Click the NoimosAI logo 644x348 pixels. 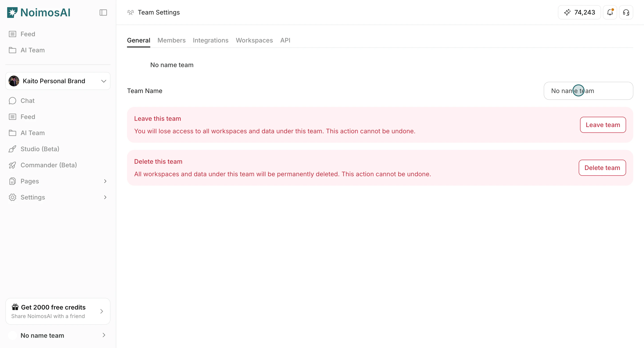[x=39, y=13]
